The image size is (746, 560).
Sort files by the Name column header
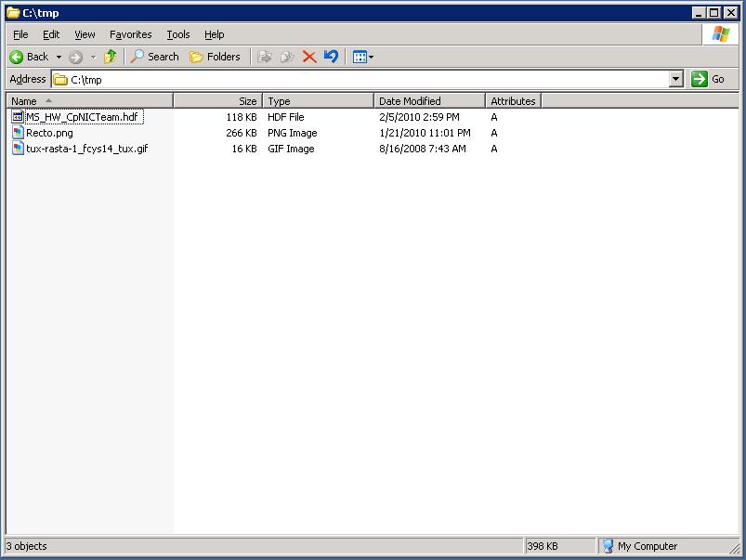88,100
